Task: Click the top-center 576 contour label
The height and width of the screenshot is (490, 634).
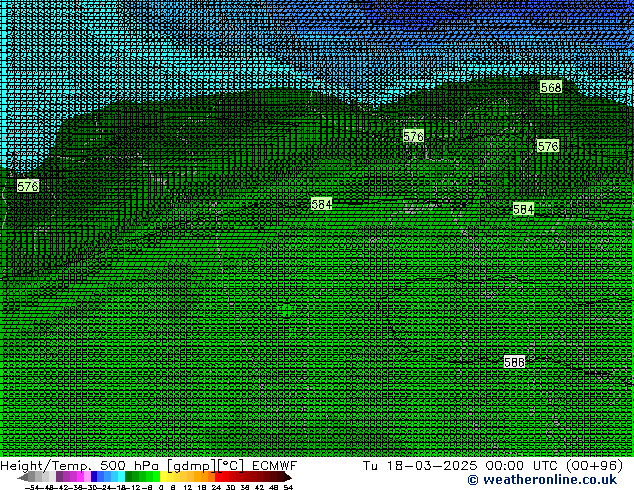Action: (413, 136)
